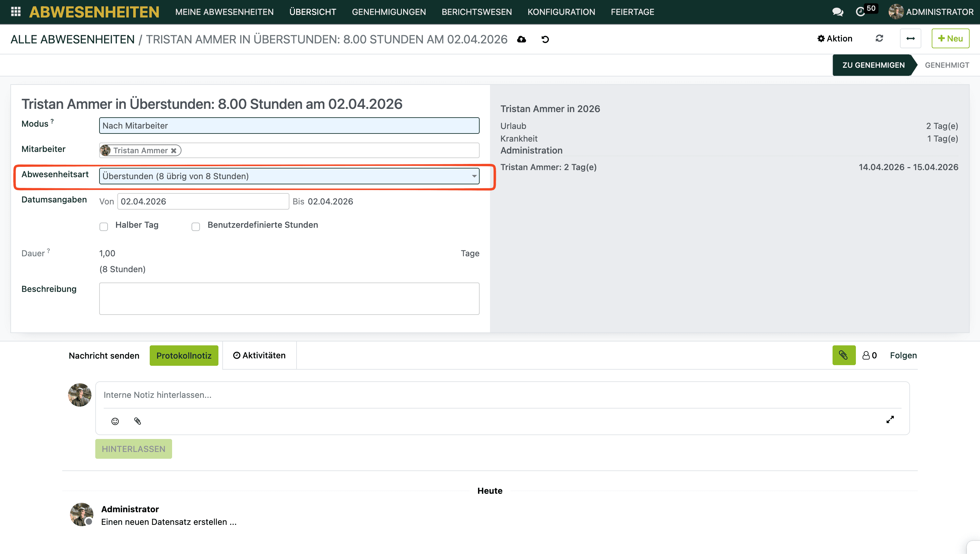Enable the Benutzerdefinierte Stunden checkbox

tap(196, 226)
